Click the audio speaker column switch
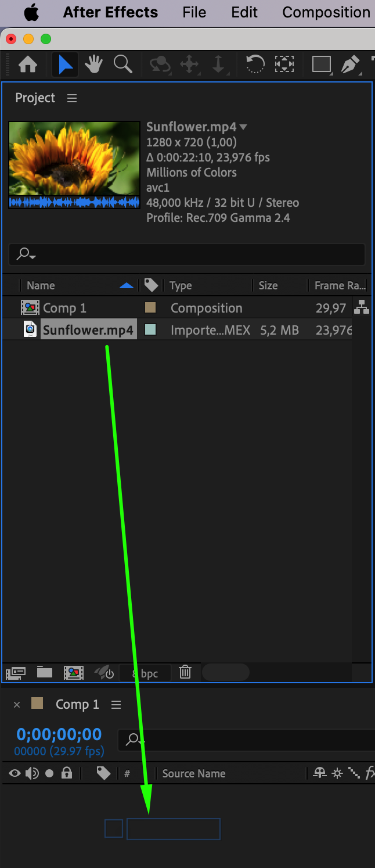 click(x=32, y=773)
